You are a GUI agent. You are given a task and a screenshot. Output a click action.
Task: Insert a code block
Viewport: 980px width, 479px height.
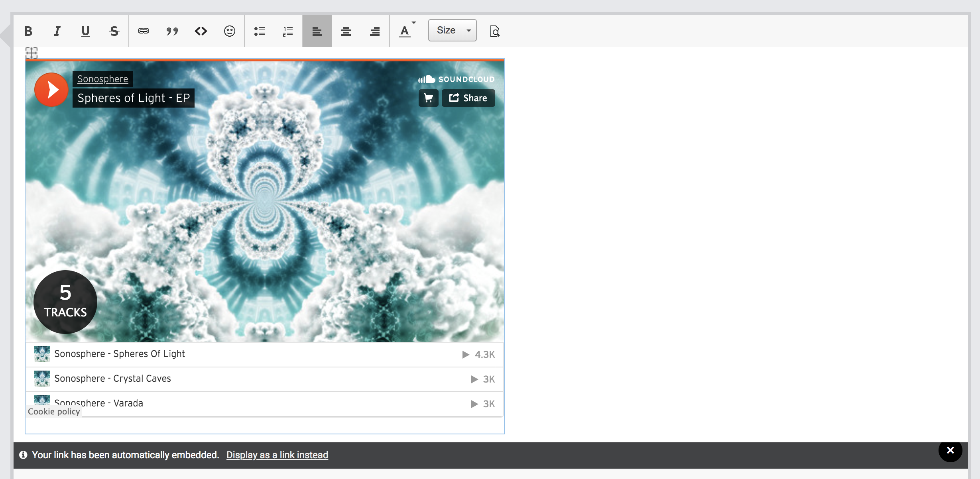(x=201, y=31)
